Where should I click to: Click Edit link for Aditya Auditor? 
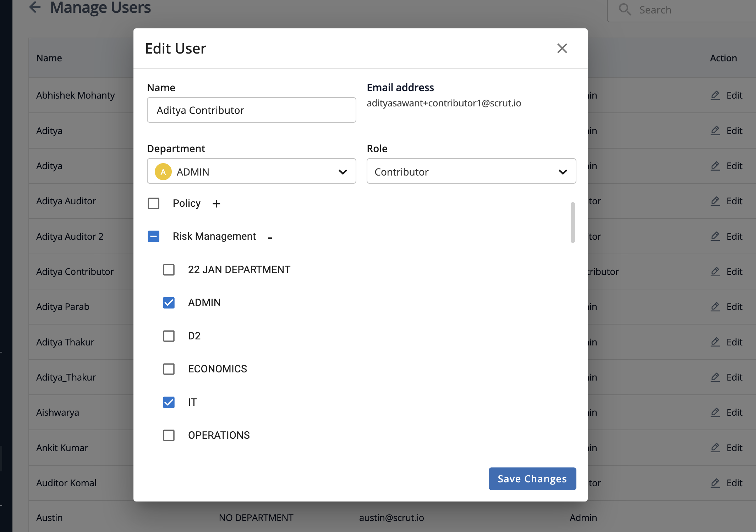point(734,201)
